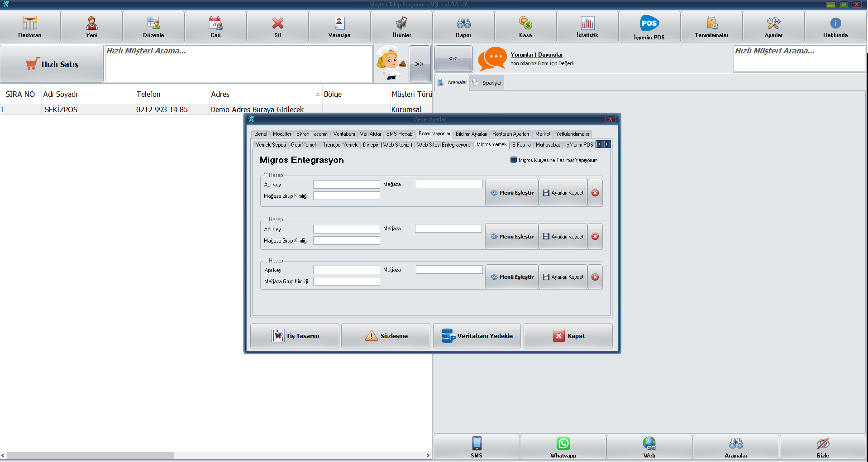Click Veritabanı Yedekle backup button
Screen dimensions: 868x462
pyautogui.click(x=477, y=336)
